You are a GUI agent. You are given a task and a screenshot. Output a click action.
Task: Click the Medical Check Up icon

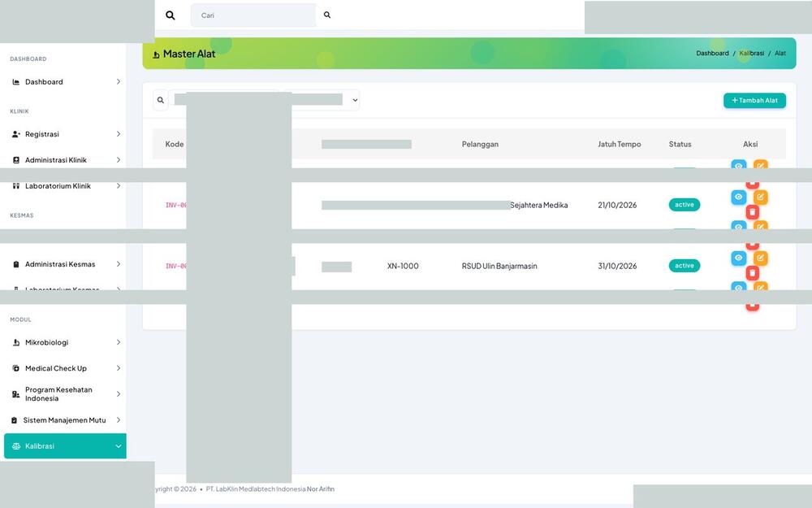(16, 368)
